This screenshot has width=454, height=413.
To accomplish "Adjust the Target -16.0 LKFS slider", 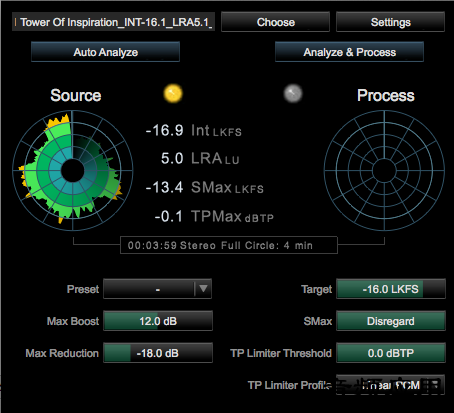I will point(390,289).
